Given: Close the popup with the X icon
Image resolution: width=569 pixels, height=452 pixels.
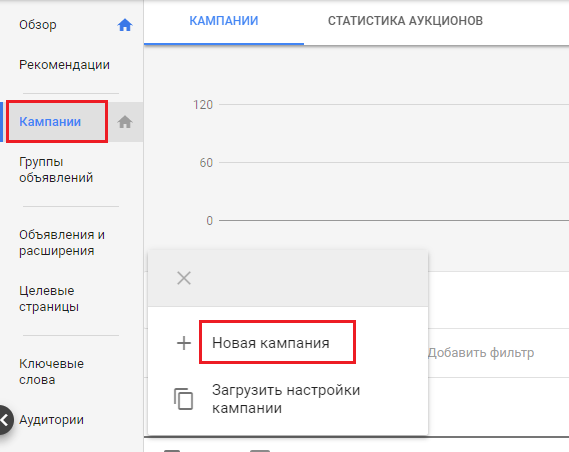Looking at the screenshot, I should [x=184, y=278].
